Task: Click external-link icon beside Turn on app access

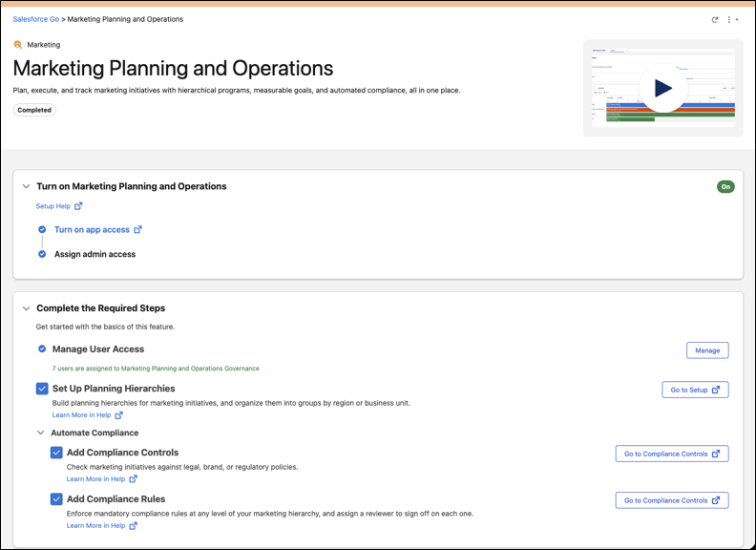Action: coord(137,230)
